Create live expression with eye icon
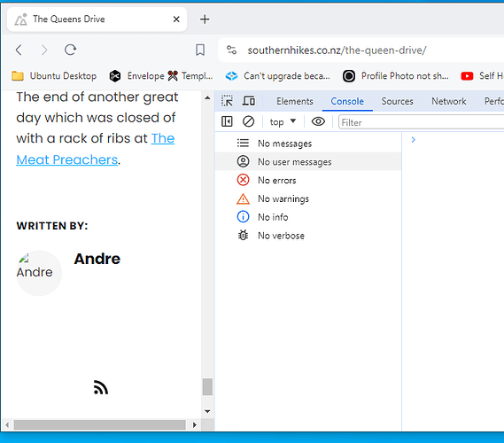This screenshot has width=504, height=443. pos(318,121)
